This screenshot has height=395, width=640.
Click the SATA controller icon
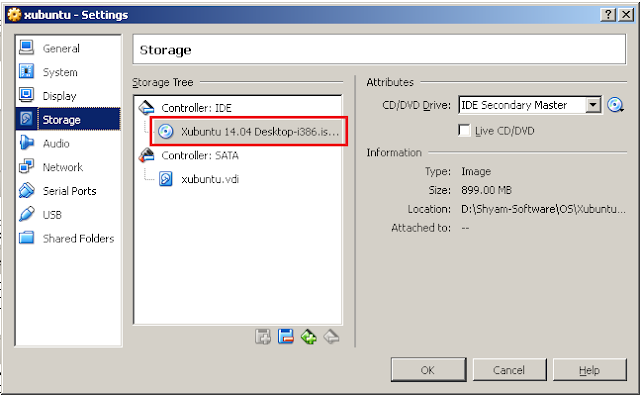coord(146,155)
